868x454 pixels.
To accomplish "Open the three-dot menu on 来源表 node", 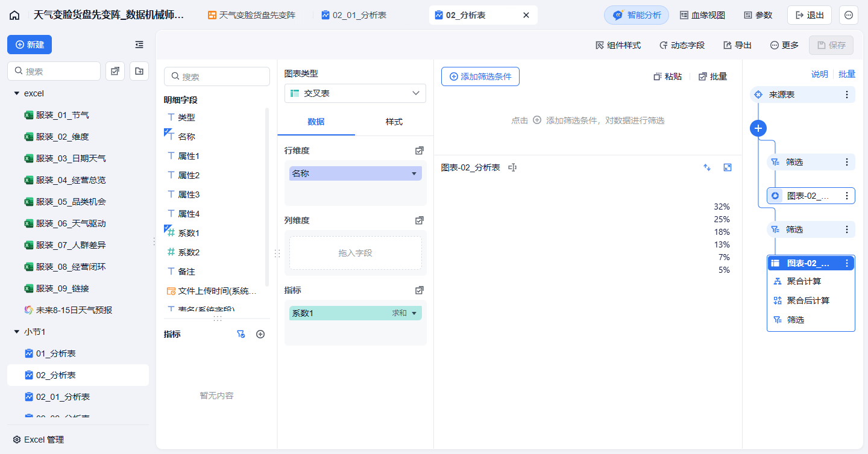I will point(847,95).
